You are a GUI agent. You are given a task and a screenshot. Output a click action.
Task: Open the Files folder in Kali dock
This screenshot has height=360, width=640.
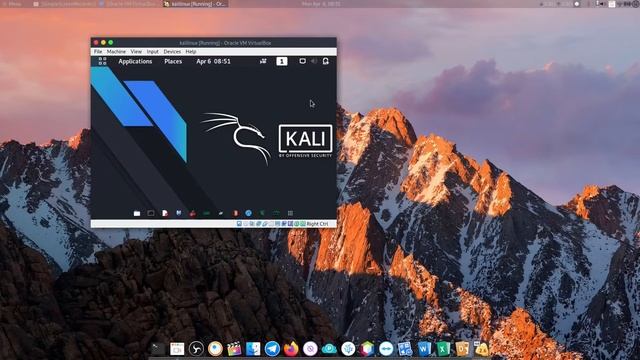pos(137,213)
